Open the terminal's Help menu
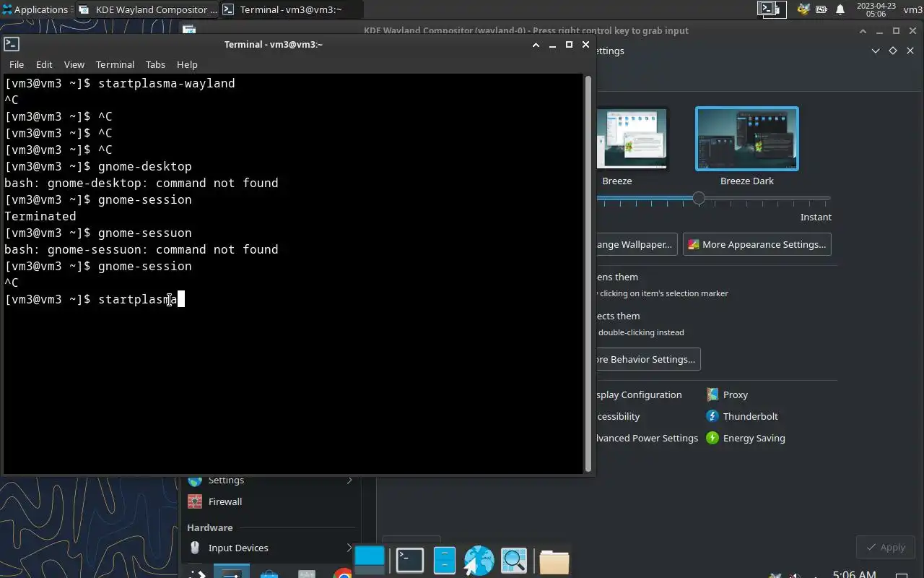924x578 pixels. tap(187, 64)
